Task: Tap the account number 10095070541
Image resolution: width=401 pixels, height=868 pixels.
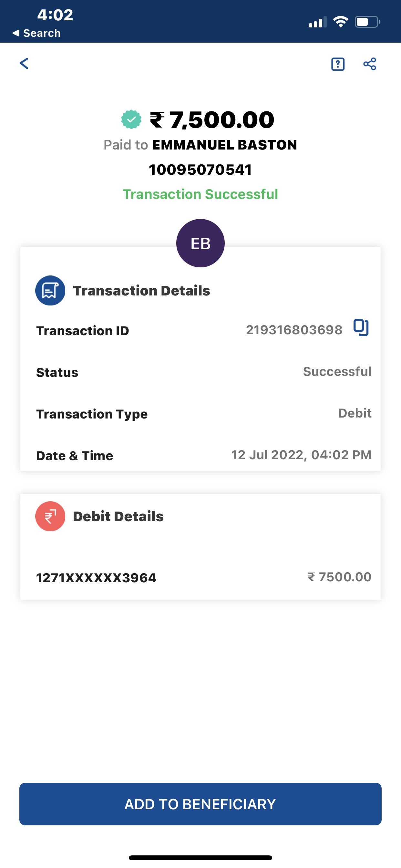Action: click(x=200, y=170)
